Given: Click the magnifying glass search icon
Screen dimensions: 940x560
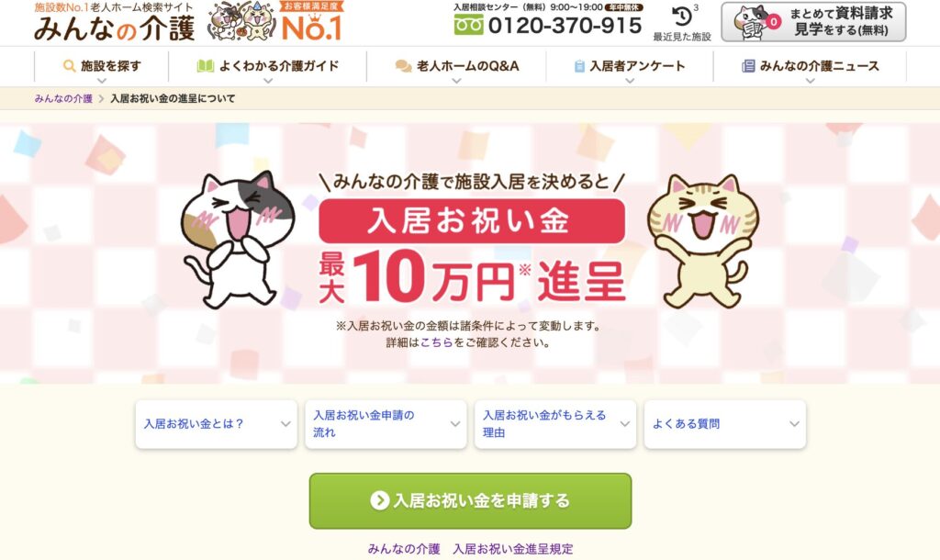Looking at the screenshot, I should click(70, 66).
